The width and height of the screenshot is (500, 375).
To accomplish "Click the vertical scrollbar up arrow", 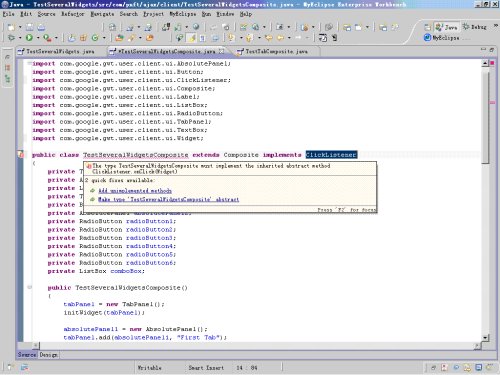I will (485, 63).
